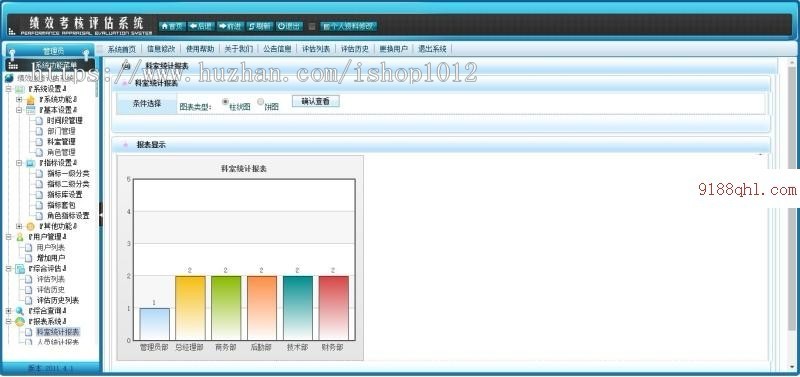Collapse the 指标设置 tree node
The height and width of the screenshot is (377, 800).
click(x=19, y=163)
